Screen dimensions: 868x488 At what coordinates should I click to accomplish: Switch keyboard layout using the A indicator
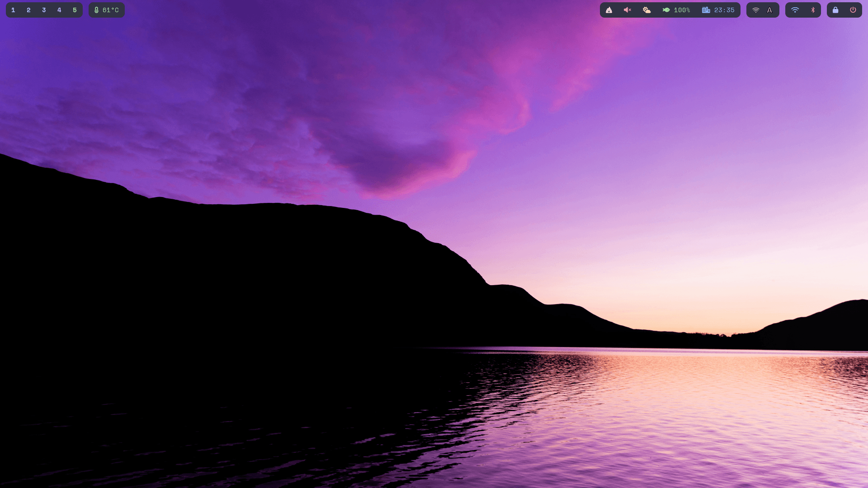tap(770, 9)
